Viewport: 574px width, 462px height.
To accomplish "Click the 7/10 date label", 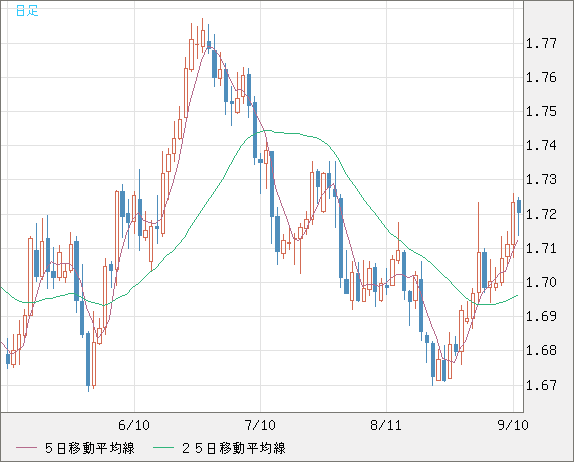I will pyautogui.click(x=260, y=425).
